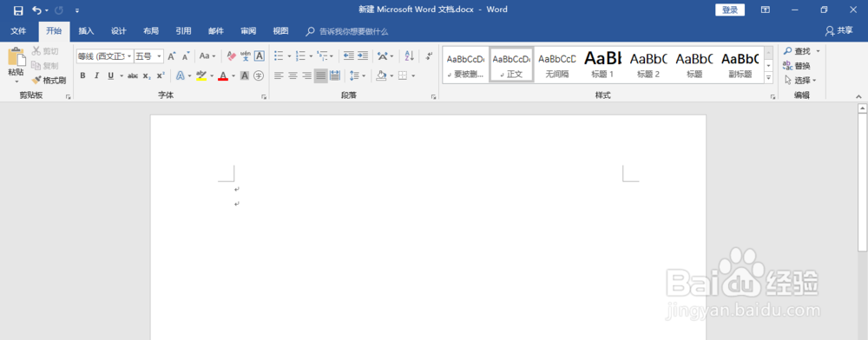Toggle character shading
Screen dimensions: 868x340
(x=245, y=75)
